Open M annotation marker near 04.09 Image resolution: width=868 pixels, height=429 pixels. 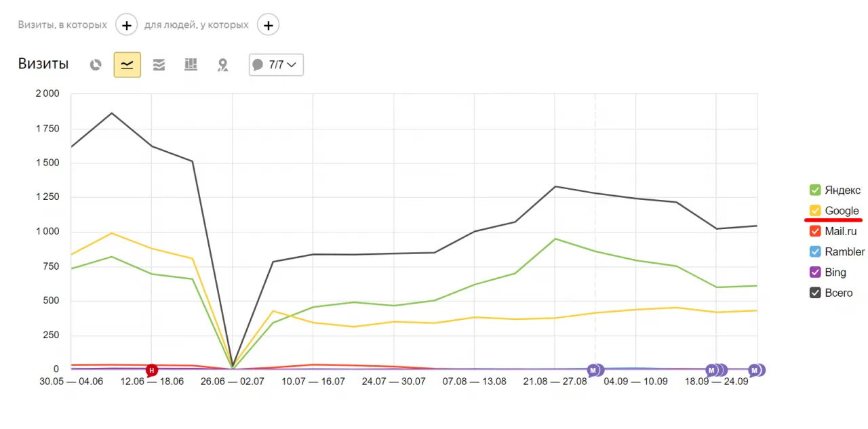(593, 370)
